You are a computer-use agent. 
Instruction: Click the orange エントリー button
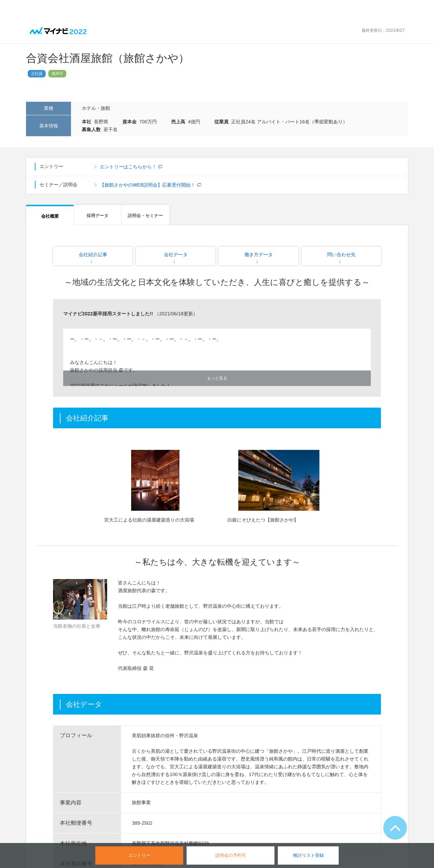point(139,855)
